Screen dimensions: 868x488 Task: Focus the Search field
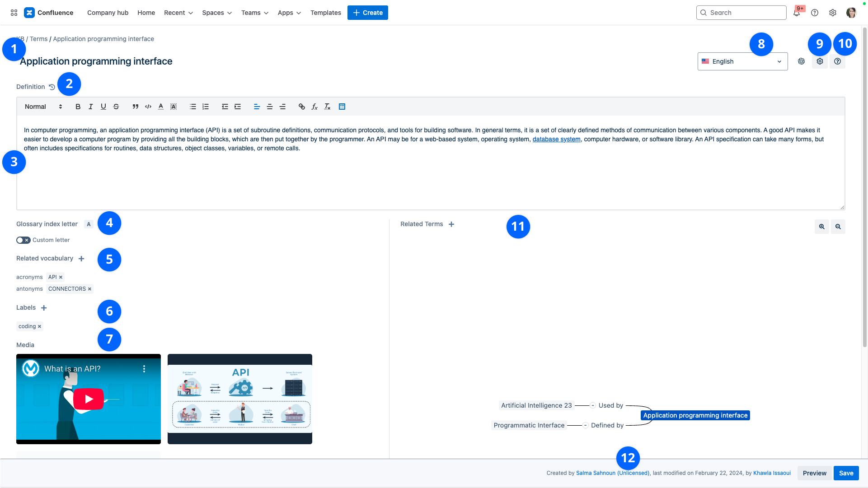pos(741,13)
